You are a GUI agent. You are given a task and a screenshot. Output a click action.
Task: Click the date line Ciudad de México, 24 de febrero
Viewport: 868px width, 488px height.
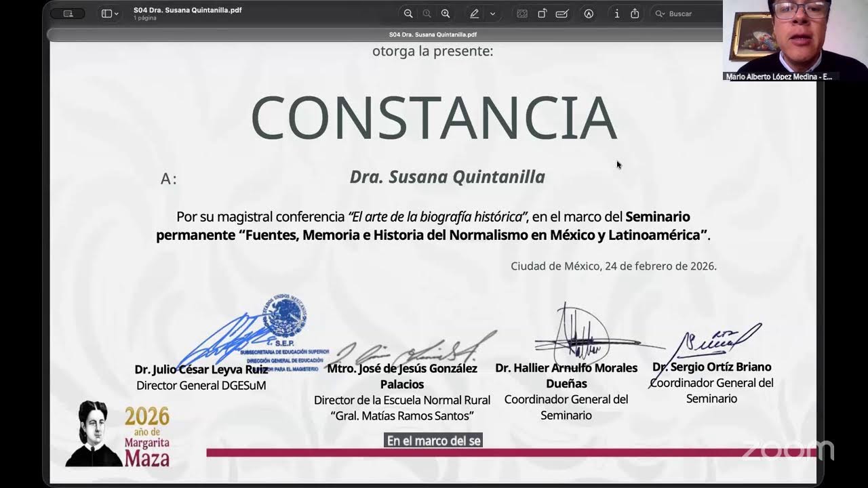pyautogui.click(x=614, y=266)
